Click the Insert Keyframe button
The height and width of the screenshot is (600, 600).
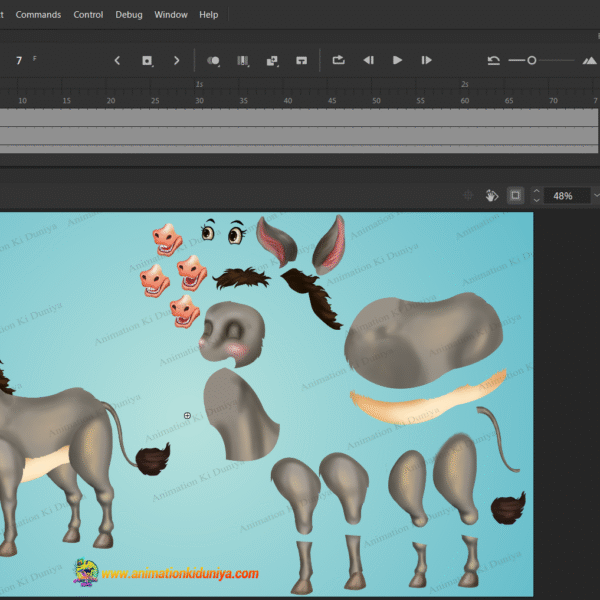[147, 60]
